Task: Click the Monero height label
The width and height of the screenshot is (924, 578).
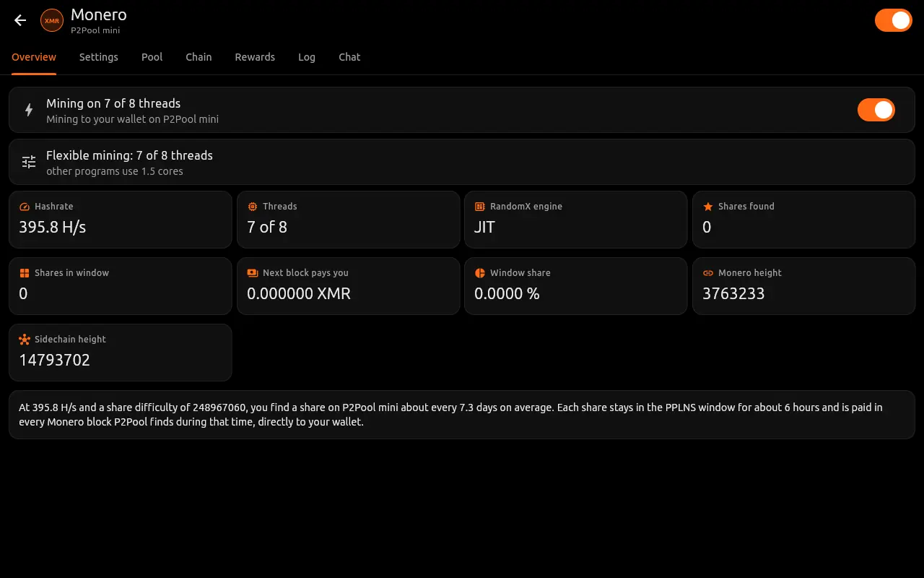Action: 750,273
